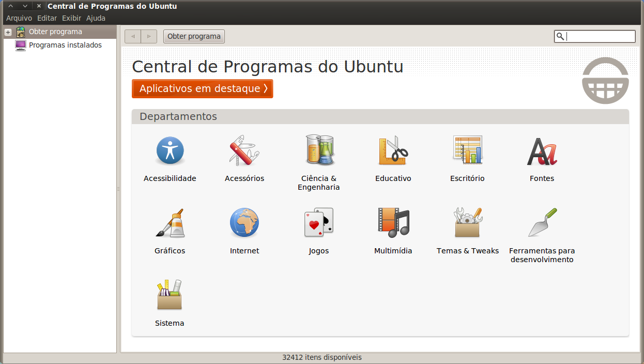Open Aplicativos em destaque
This screenshot has height=364, width=644.
(203, 88)
